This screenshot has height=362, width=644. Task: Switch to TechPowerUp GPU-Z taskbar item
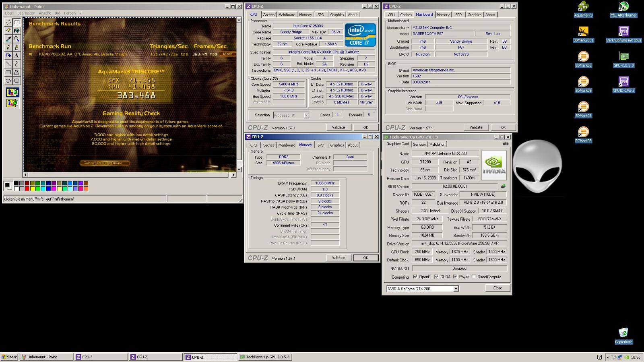tap(265, 357)
